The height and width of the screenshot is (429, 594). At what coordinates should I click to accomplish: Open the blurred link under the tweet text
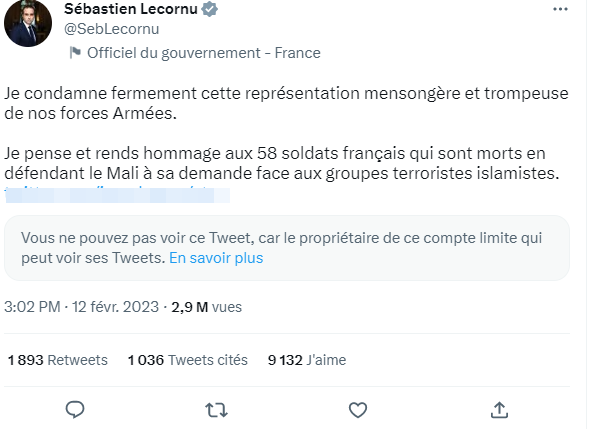coord(117,195)
